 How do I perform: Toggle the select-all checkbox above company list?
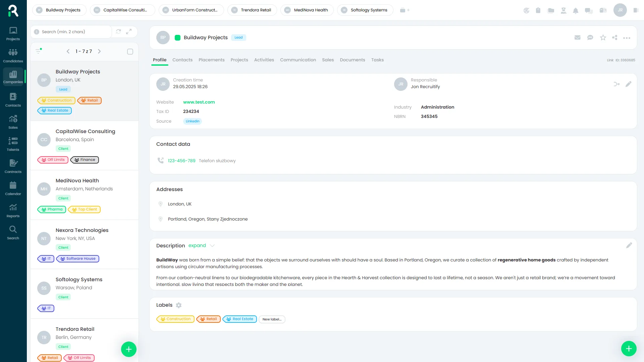pos(130,51)
